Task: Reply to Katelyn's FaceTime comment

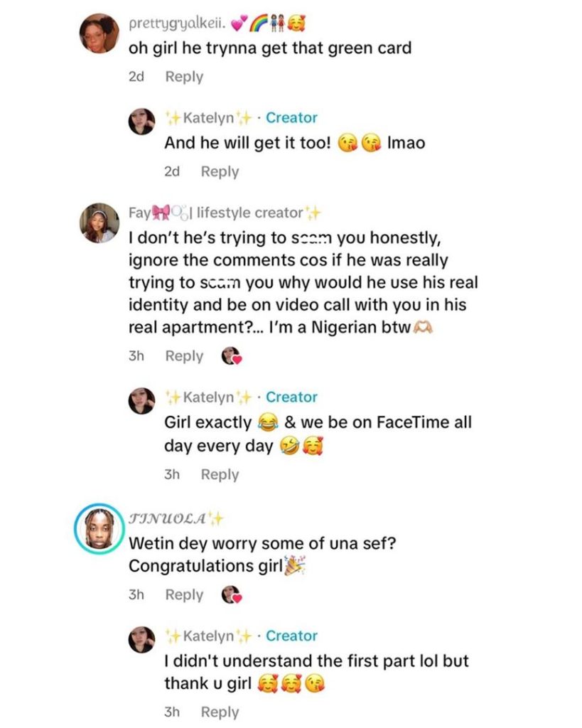Action: click(x=220, y=474)
